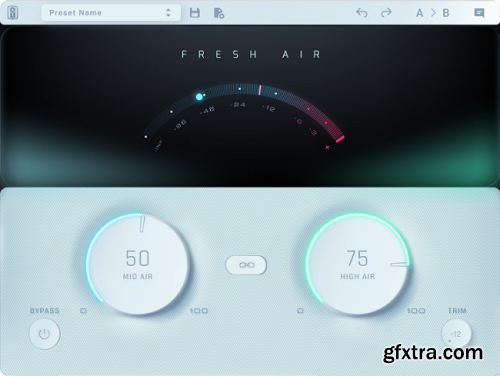Click the MID AIR label
The height and width of the screenshot is (376, 500).
point(138,276)
